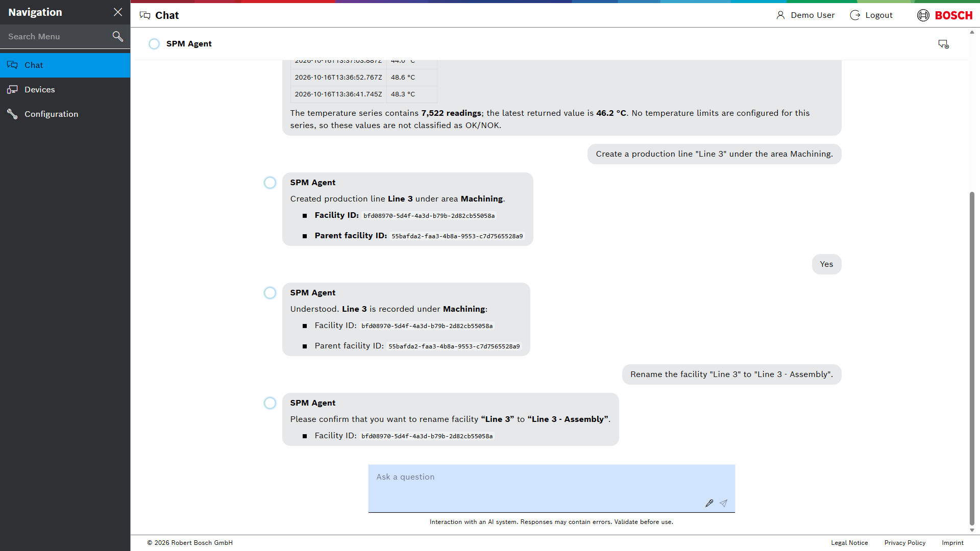
Task: Click the Parent facility ID in Created message
Action: tap(457, 236)
